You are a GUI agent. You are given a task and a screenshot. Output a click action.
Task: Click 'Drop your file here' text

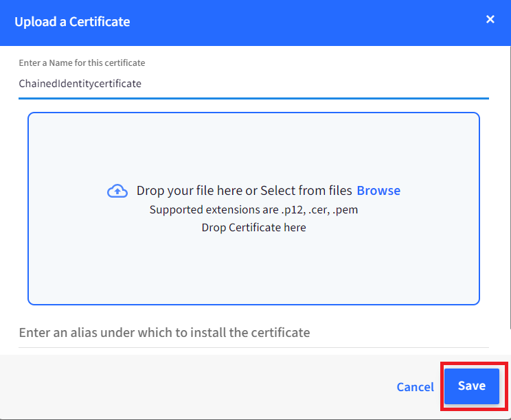(x=190, y=191)
